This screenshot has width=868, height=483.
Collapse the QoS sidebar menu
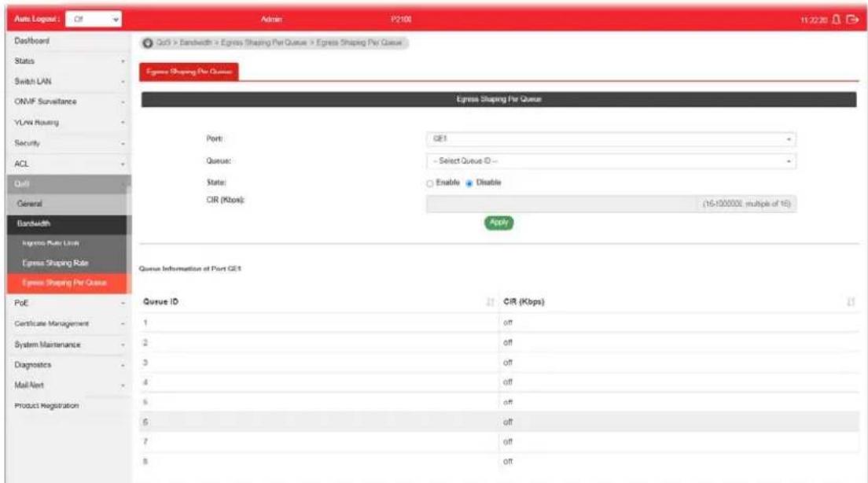click(68, 184)
